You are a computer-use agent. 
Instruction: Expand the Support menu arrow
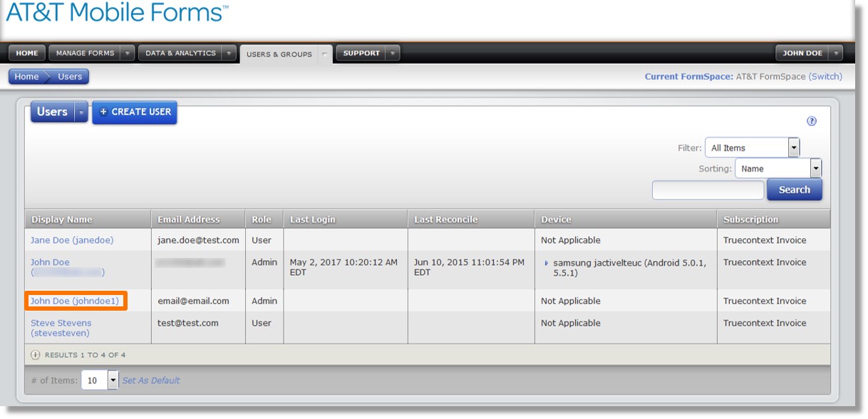(x=393, y=53)
